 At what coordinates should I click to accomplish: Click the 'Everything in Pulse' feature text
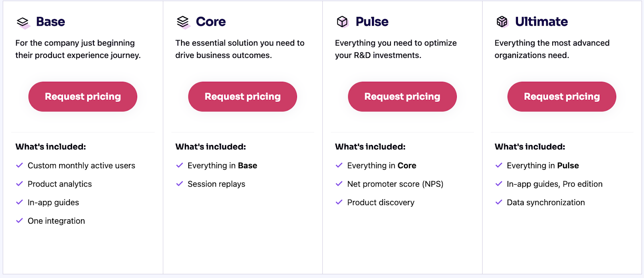(543, 165)
